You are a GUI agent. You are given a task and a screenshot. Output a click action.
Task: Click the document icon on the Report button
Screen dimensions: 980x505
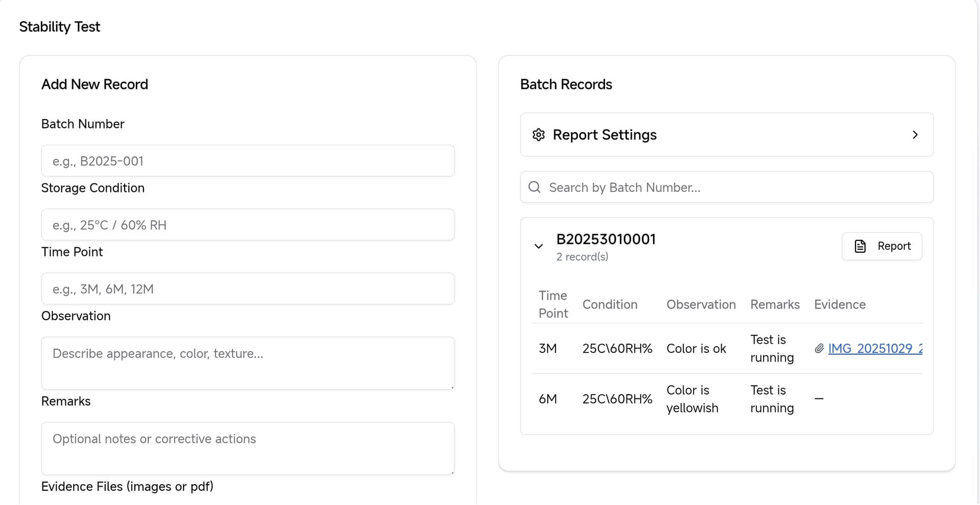pos(860,246)
